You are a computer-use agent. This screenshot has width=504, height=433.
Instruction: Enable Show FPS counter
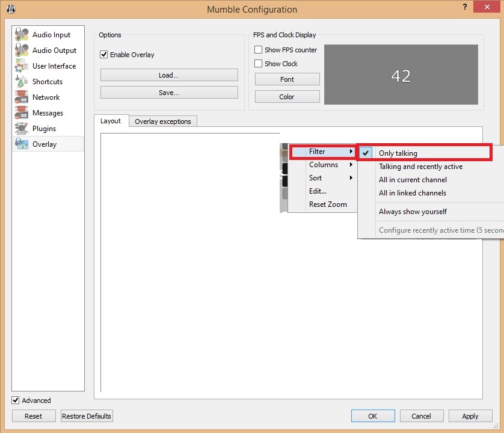click(x=258, y=50)
